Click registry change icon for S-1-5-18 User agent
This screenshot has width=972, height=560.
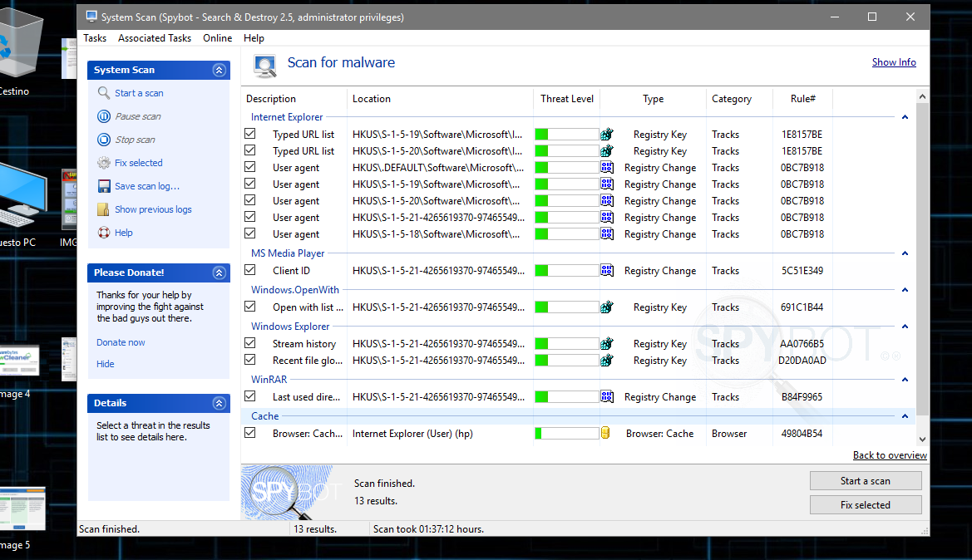pos(607,233)
